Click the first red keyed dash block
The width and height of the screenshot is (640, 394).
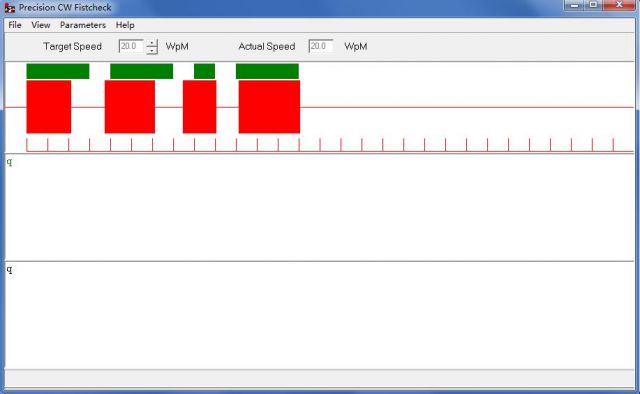point(49,107)
